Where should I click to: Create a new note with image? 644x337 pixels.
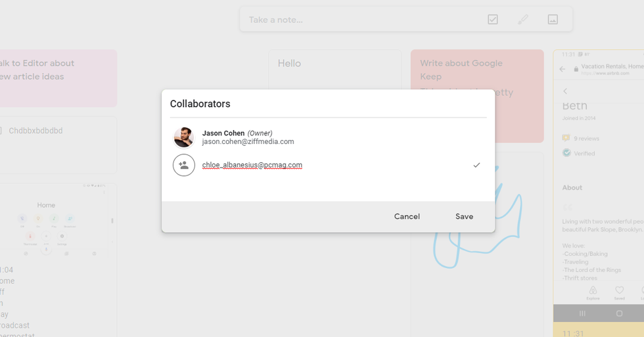coord(553,20)
